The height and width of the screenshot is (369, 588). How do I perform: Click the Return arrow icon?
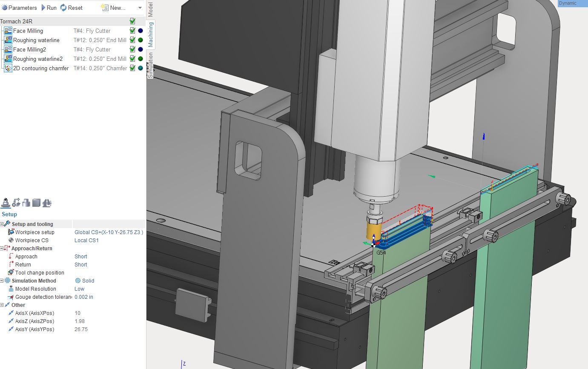11,264
